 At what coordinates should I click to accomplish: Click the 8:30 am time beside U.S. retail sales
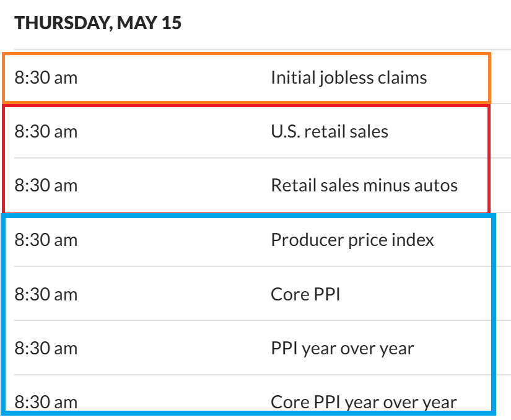[x=46, y=132]
